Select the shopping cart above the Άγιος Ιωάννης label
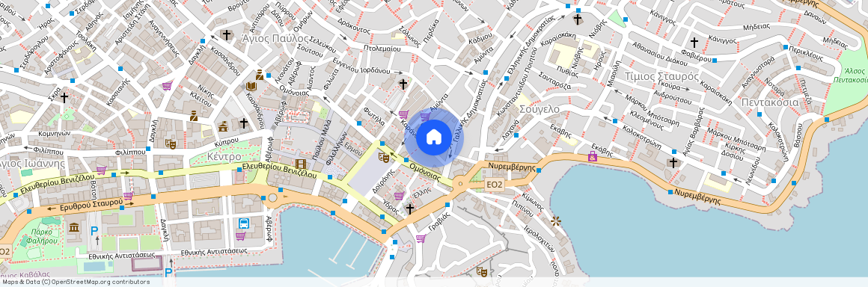The image size is (868, 287). click(x=101, y=171)
